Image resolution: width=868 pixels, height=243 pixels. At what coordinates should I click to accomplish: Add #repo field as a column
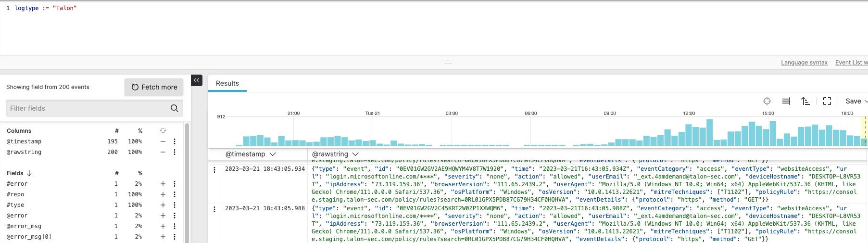(x=163, y=194)
